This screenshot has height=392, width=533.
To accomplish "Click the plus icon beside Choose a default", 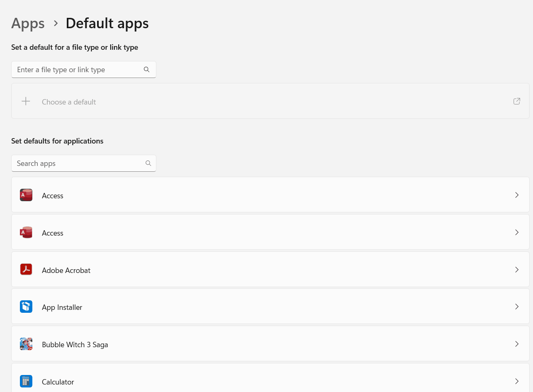I will tap(26, 101).
